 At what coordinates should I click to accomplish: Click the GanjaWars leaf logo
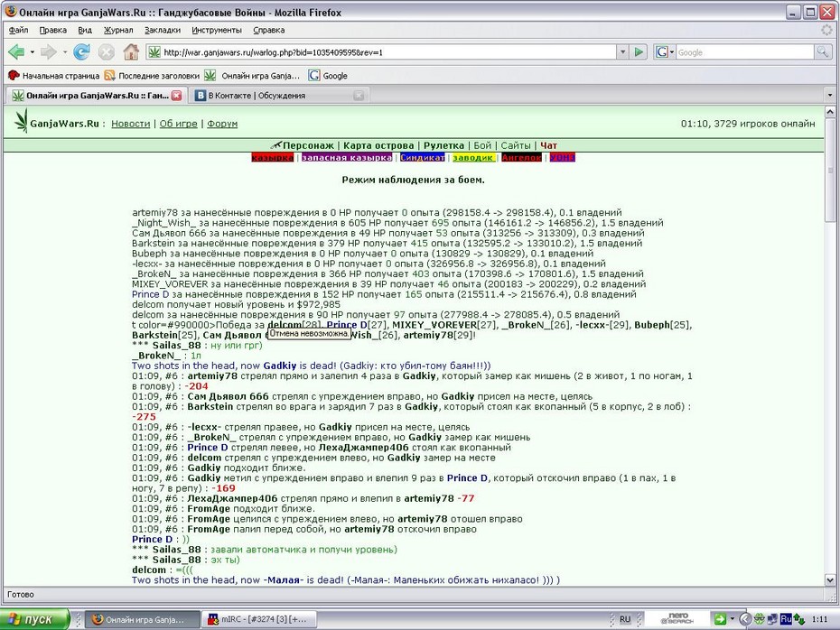(21, 120)
